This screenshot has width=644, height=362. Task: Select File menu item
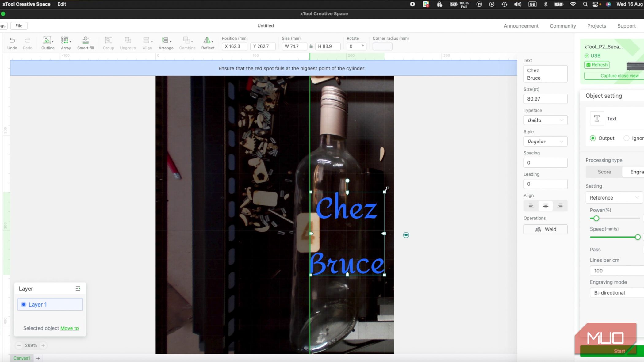19,26
